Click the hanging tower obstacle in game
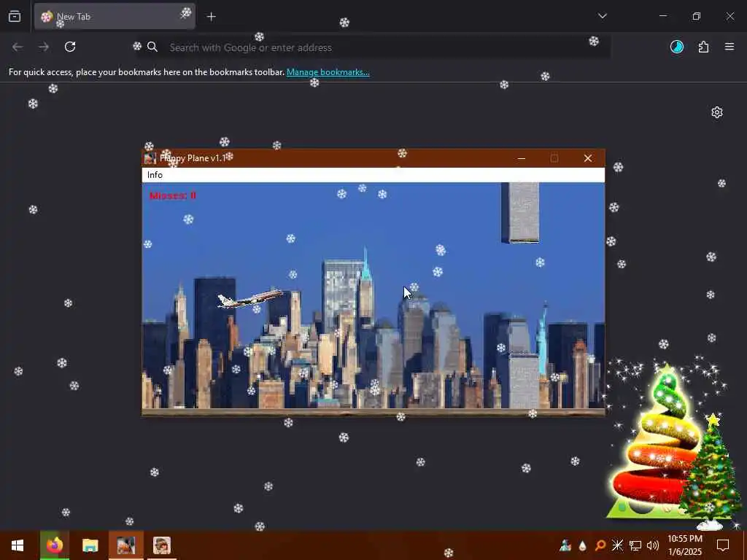Screen dimensions: 747x560 (519, 212)
